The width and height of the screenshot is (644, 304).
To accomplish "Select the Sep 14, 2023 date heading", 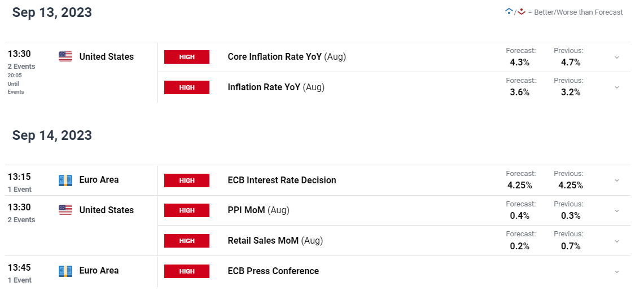I will coord(52,135).
